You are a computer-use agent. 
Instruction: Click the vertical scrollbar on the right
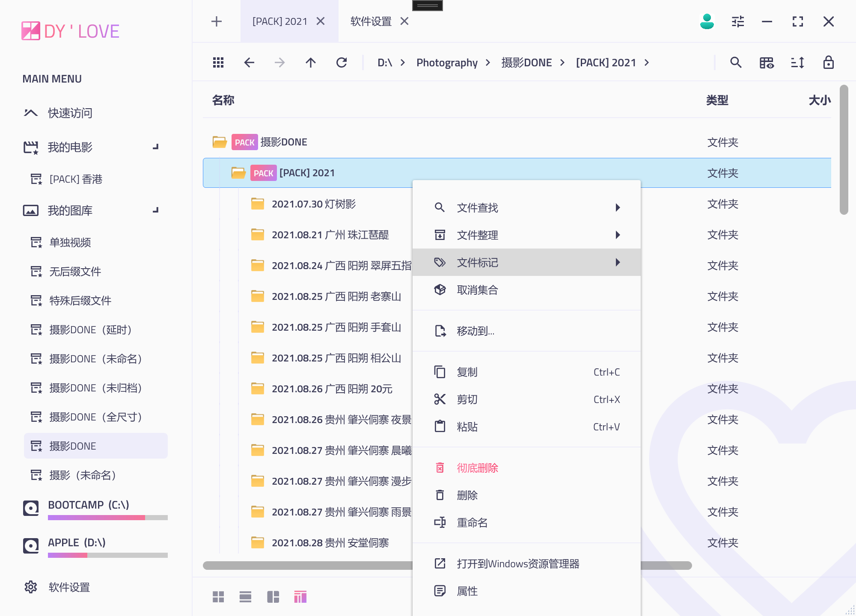(x=844, y=150)
